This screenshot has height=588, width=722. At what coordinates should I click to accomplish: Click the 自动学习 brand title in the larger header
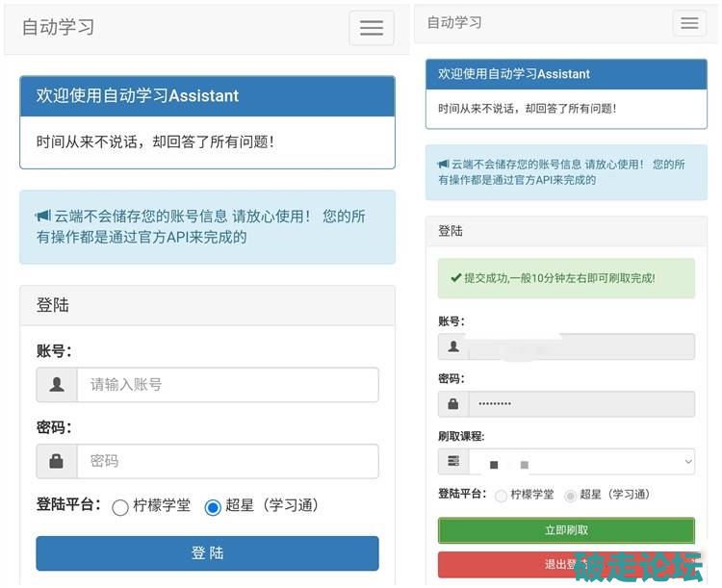59,27
